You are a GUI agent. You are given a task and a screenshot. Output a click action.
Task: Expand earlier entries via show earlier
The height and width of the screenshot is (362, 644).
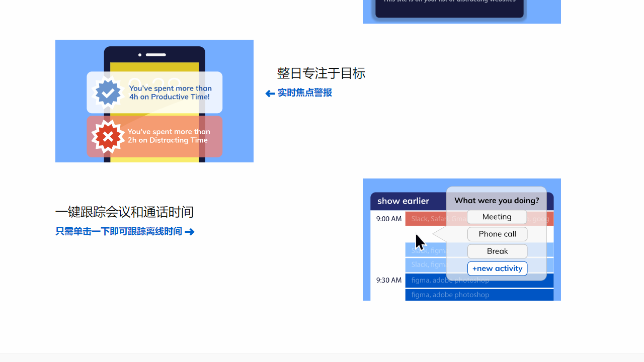[403, 201]
